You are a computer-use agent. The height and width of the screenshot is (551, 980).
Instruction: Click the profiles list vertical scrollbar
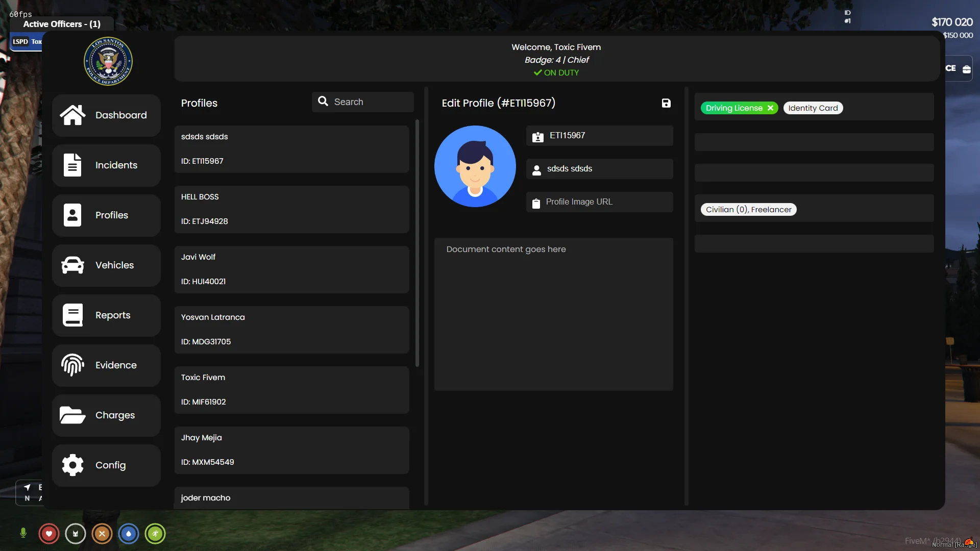417,243
